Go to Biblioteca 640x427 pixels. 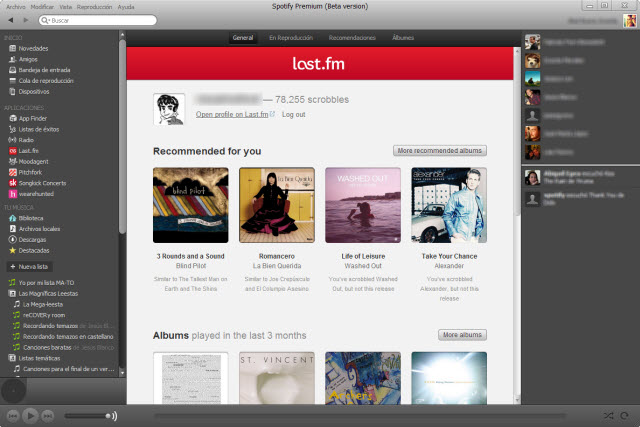tap(31, 218)
